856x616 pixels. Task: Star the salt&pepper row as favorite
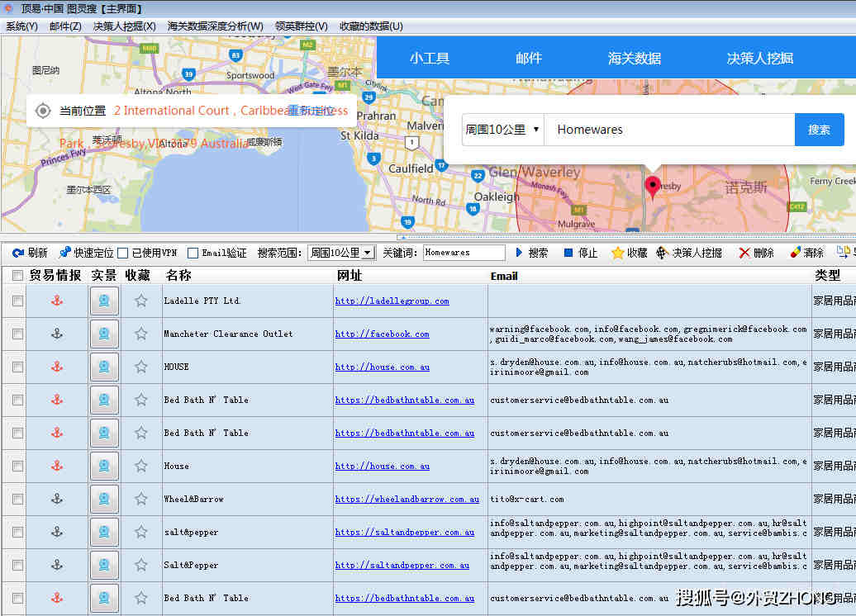pyautogui.click(x=140, y=532)
